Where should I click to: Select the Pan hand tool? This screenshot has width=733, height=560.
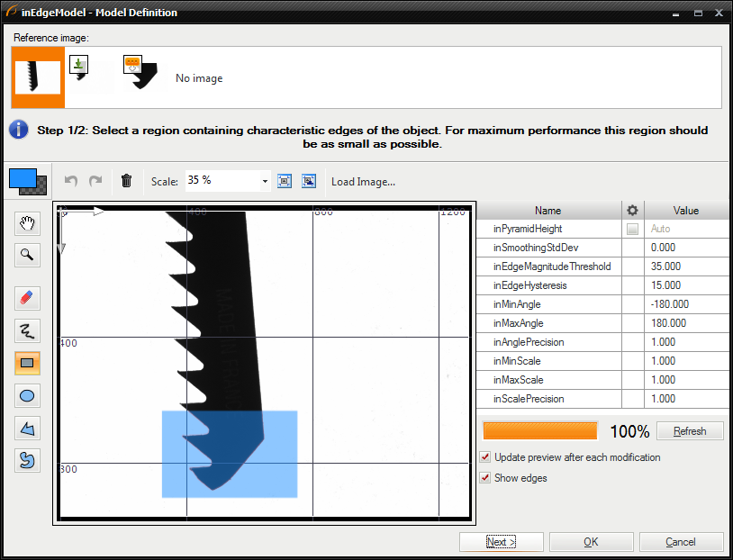pyautogui.click(x=28, y=224)
